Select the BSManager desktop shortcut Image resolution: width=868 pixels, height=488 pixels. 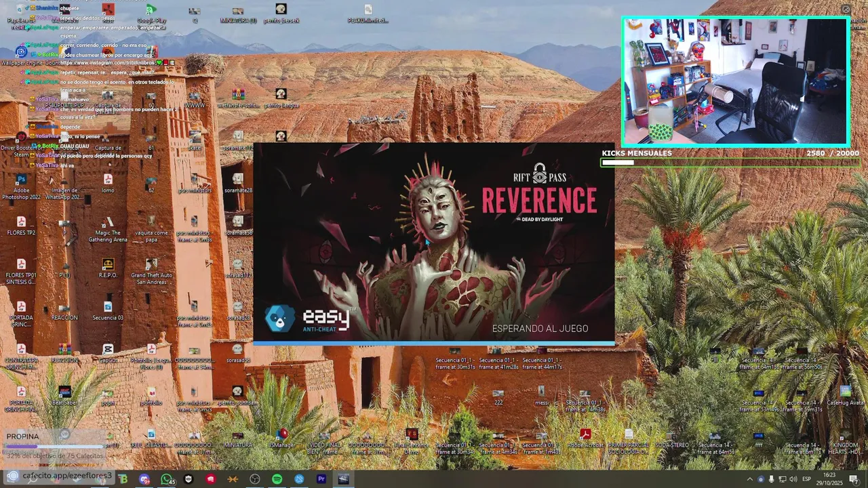click(281, 439)
